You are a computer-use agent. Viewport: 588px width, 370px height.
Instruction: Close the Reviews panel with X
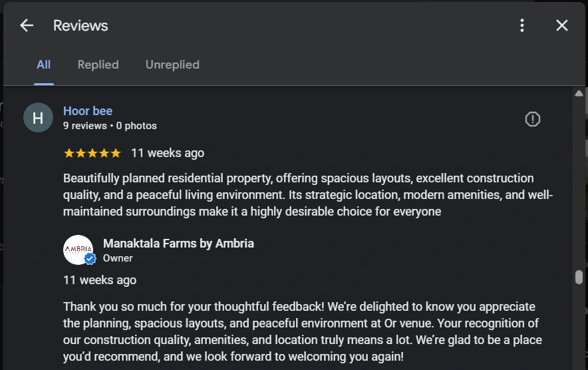[x=562, y=25]
